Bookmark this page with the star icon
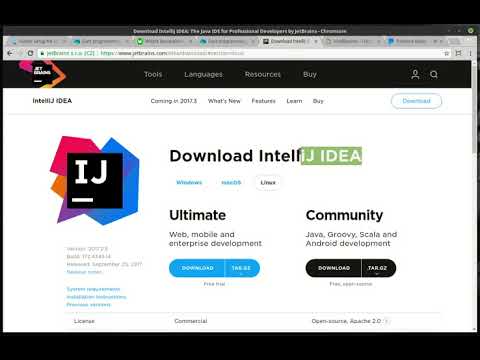Viewport: 480px width, 360px height. 447,53
